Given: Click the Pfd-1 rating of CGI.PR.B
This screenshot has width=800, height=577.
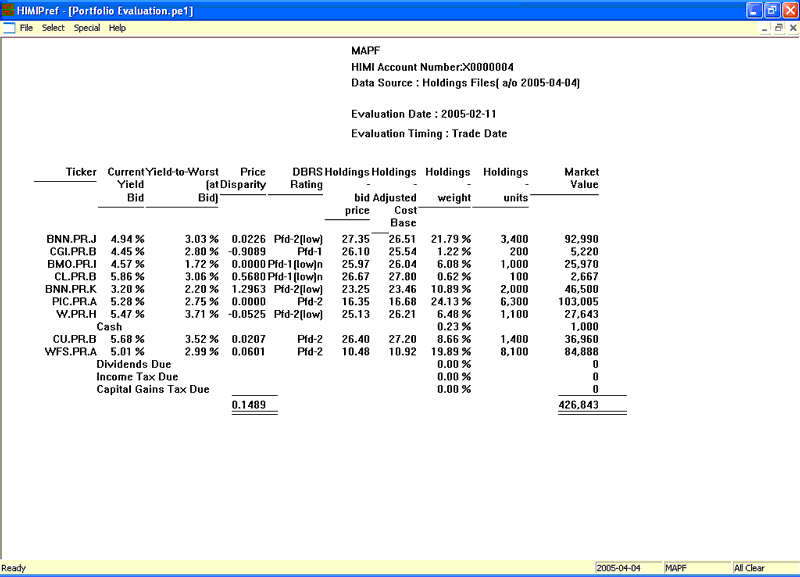Looking at the screenshot, I should 310,252.
